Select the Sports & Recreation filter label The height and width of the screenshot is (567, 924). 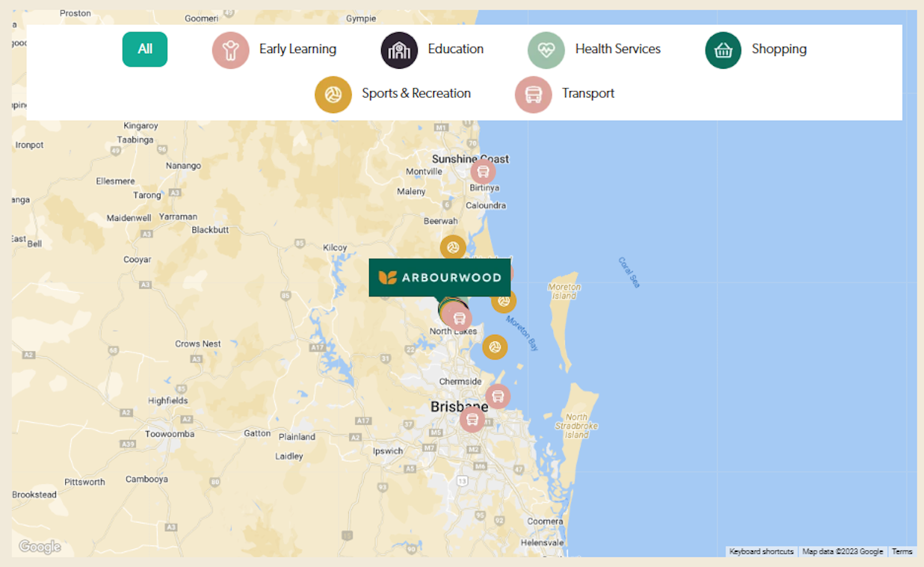[x=416, y=94]
